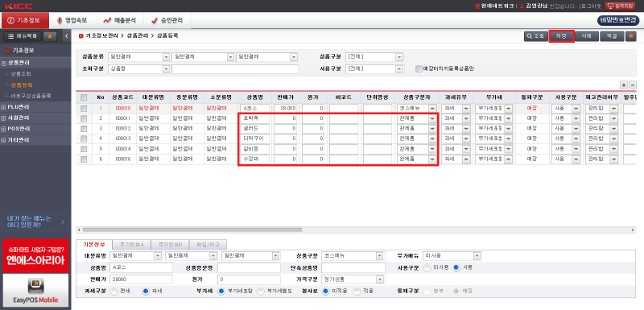The image size is (644, 310).
Task: Click the orange star button beside 엑셀
Action: (x=630, y=36)
